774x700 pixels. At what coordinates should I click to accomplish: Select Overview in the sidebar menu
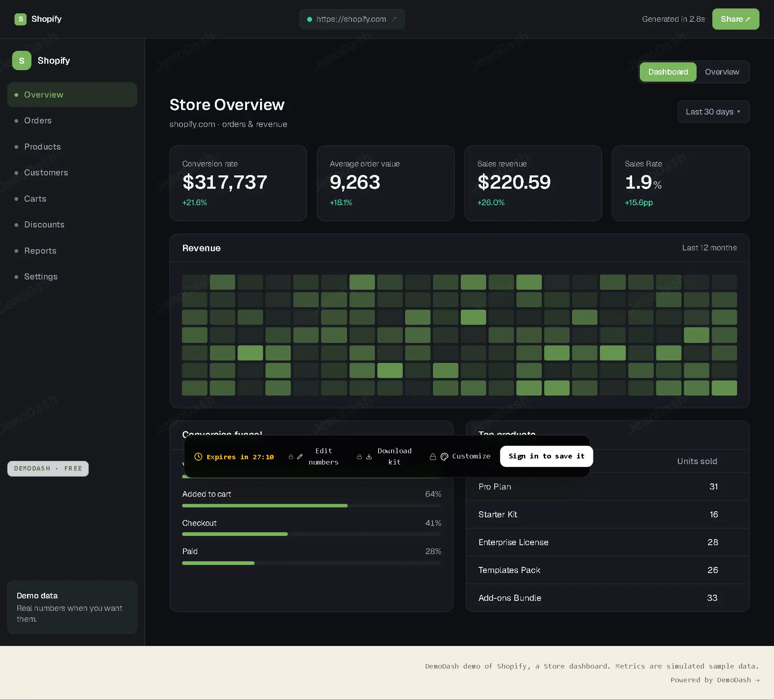72,95
